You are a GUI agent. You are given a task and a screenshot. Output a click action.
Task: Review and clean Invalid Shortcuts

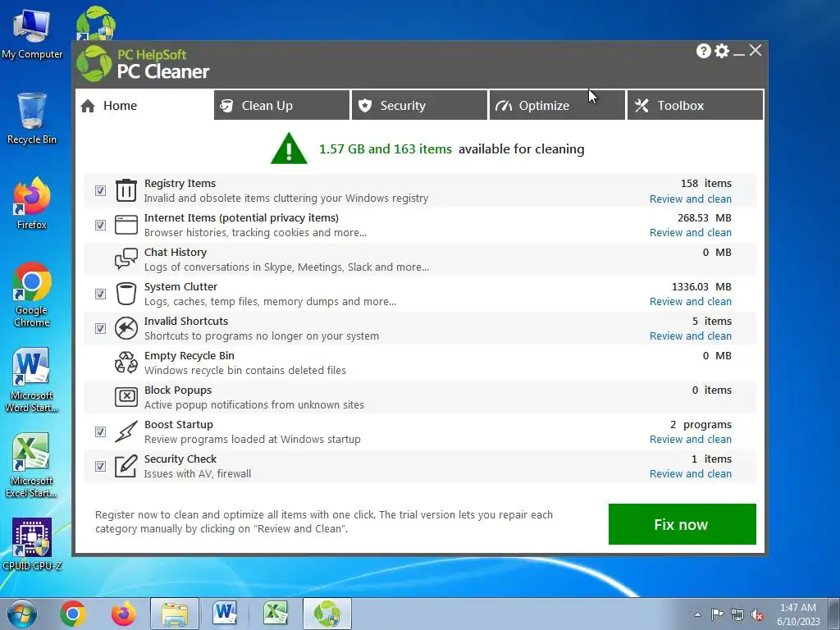pos(691,336)
